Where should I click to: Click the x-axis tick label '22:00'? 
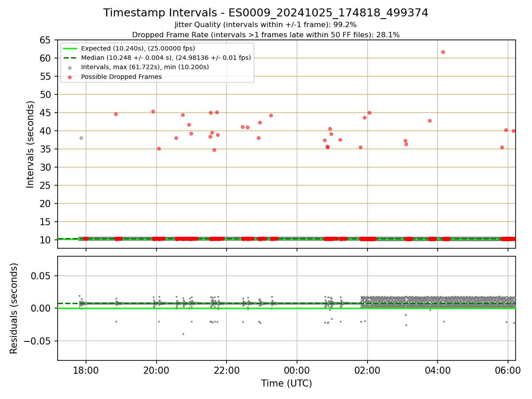pos(227,370)
